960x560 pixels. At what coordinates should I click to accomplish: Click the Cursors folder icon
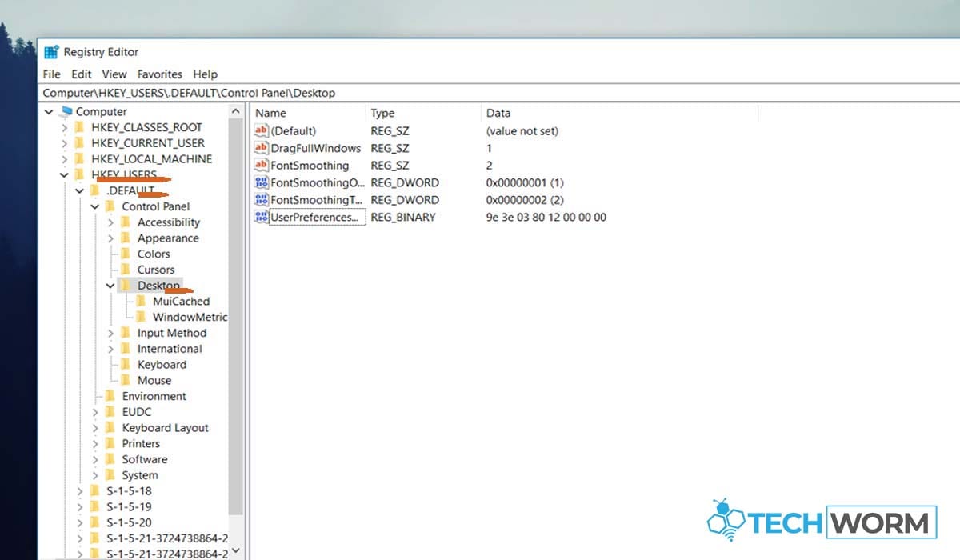point(126,270)
